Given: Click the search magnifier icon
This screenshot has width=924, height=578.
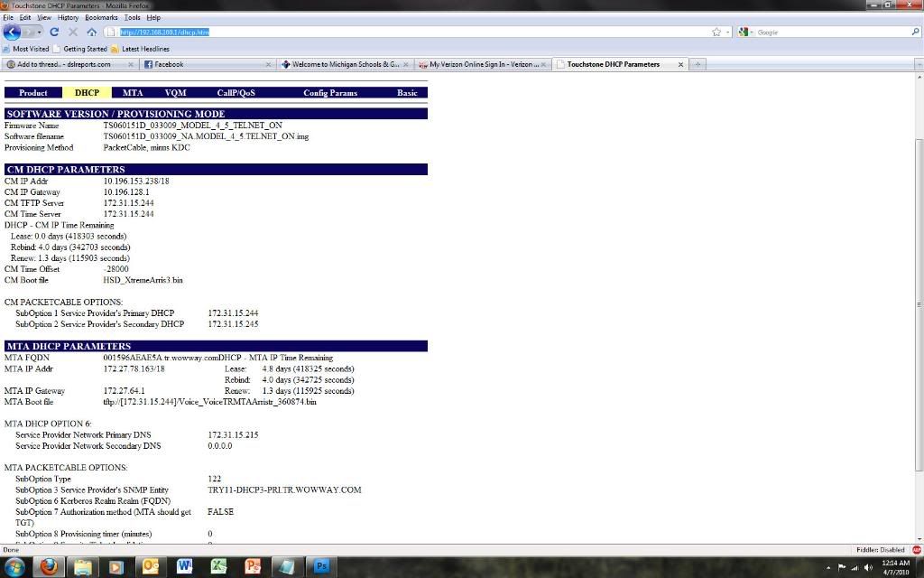Looking at the screenshot, I should pos(915,32).
